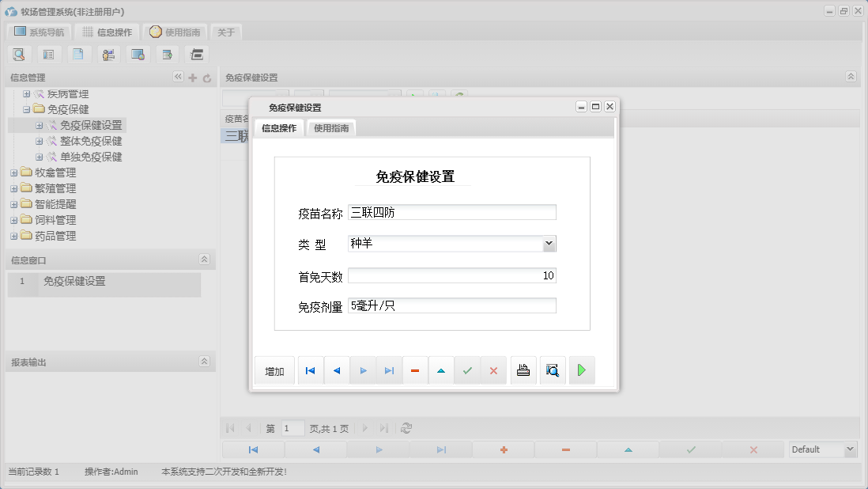Expand the 牧禽管理 tree node
The width and height of the screenshot is (868, 489).
tap(13, 172)
